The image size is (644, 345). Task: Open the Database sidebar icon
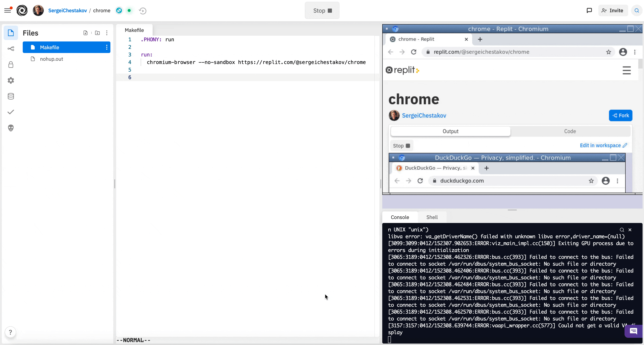[11, 96]
